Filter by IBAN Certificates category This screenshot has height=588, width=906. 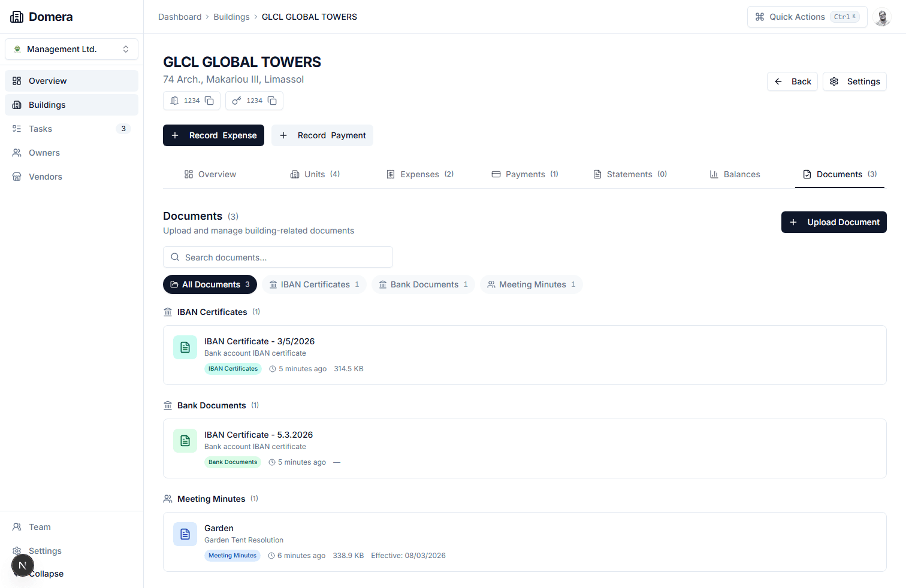[x=314, y=284]
